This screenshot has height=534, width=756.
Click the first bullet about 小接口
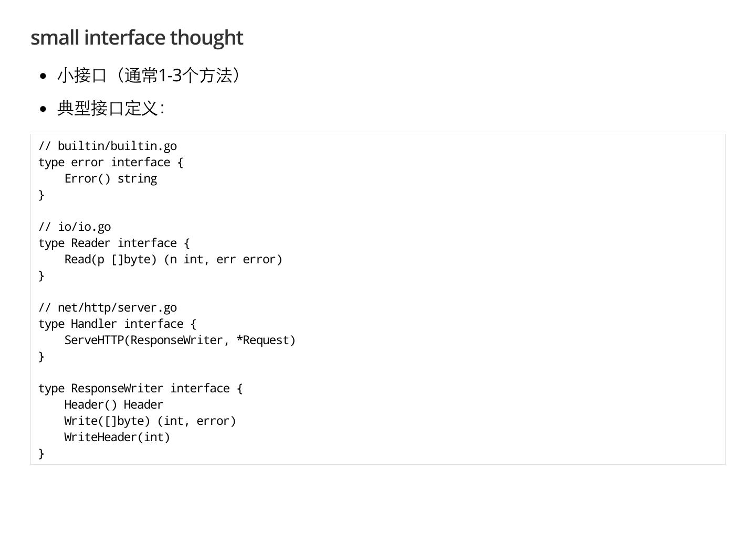tap(150, 76)
